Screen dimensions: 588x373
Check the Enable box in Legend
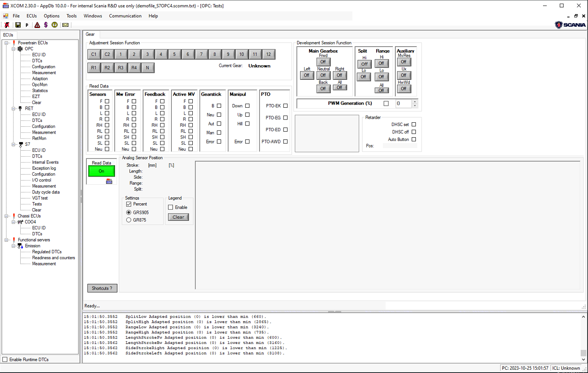click(x=170, y=207)
